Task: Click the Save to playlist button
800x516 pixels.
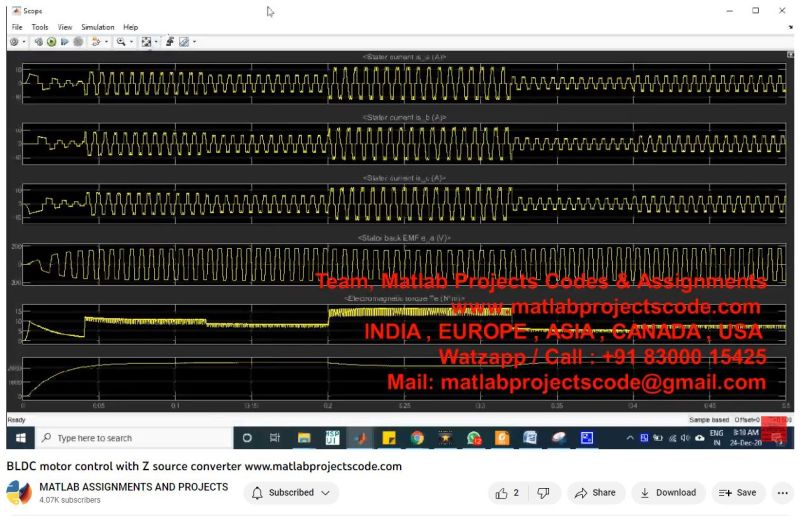Action: 738,493
